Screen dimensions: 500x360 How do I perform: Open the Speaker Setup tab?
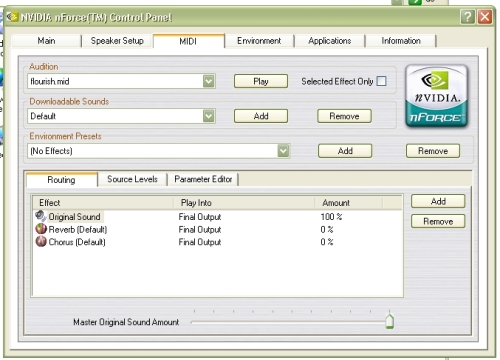click(117, 41)
